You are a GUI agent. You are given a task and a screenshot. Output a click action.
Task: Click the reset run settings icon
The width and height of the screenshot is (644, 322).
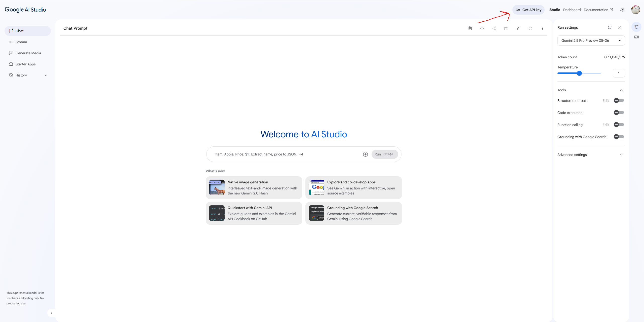[610, 27]
